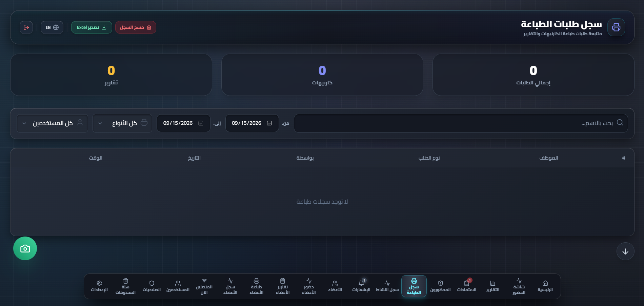This screenshot has height=306, width=644.
Task: Open التقارير reports in the dock
Action: click(x=492, y=286)
